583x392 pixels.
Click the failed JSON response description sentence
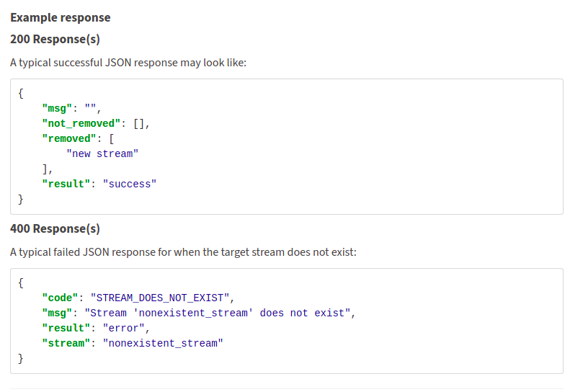183,252
